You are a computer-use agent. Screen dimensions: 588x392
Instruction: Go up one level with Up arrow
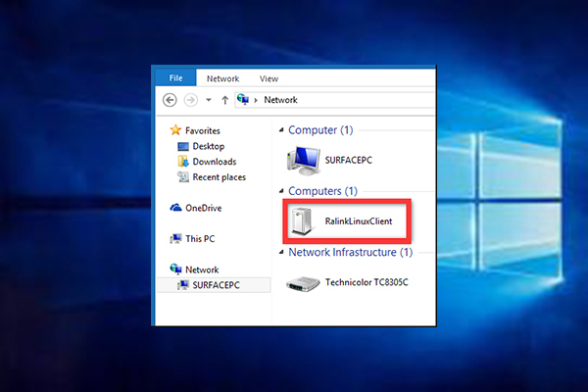pyautogui.click(x=224, y=100)
